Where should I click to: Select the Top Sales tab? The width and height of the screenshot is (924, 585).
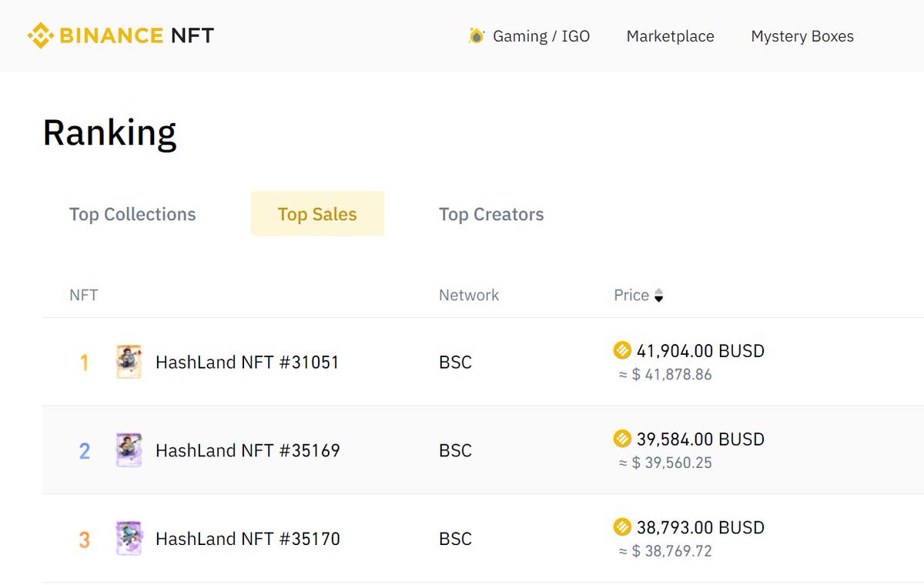click(317, 214)
